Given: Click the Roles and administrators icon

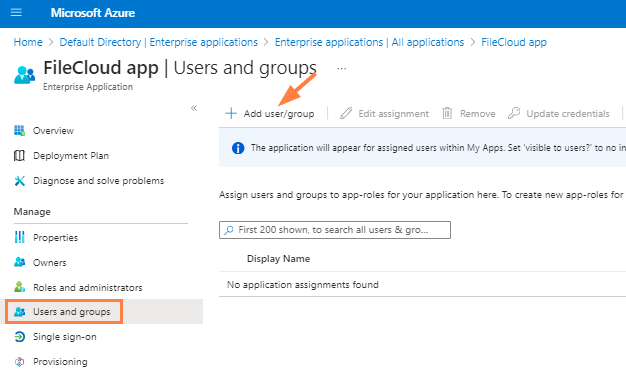Looking at the screenshot, I should 20,287.
